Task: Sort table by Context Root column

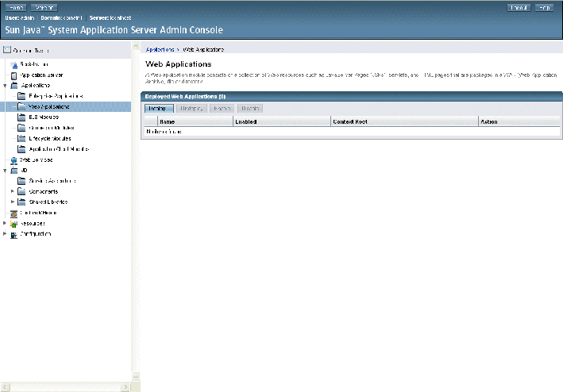Action: [x=350, y=122]
